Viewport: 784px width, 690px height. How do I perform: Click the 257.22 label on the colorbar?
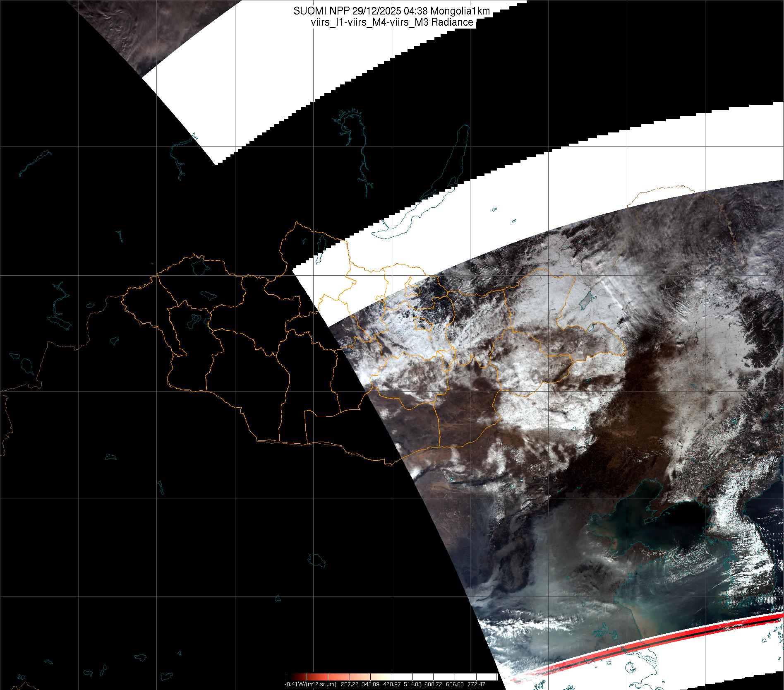(350, 684)
